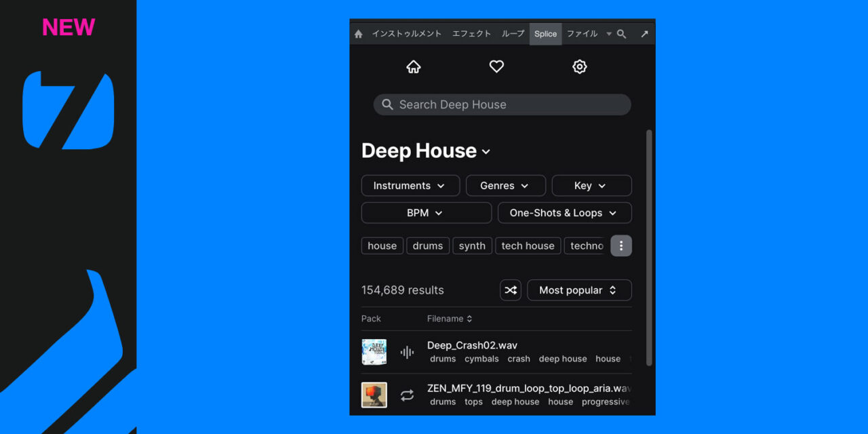Click the home icon in the top tab bar
Image resolution: width=868 pixels, height=434 pixels.
pyautogui.click(x=359, y=34)
